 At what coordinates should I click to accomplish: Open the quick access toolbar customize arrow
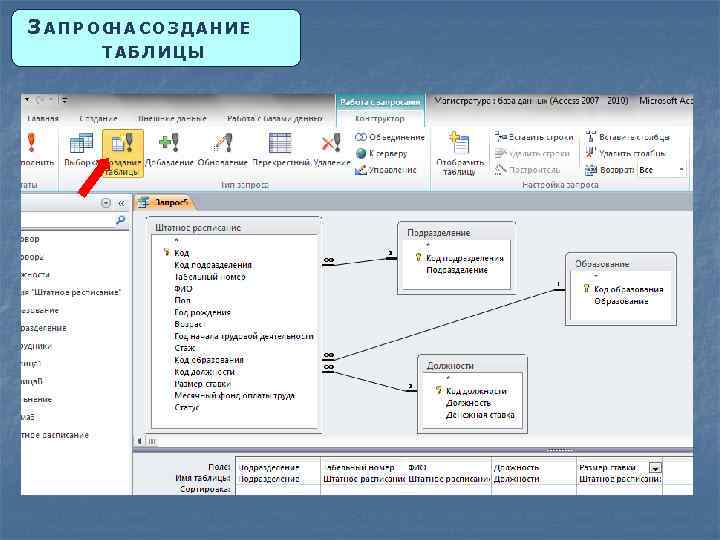pos(65,100)
